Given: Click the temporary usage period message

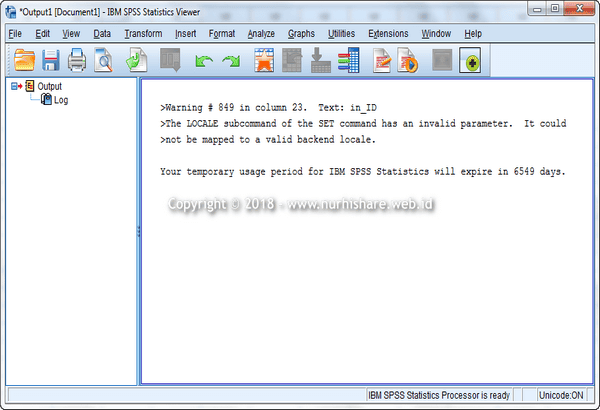Looking at the screenshot, I should pyautogui.click(x=363, y=172).
